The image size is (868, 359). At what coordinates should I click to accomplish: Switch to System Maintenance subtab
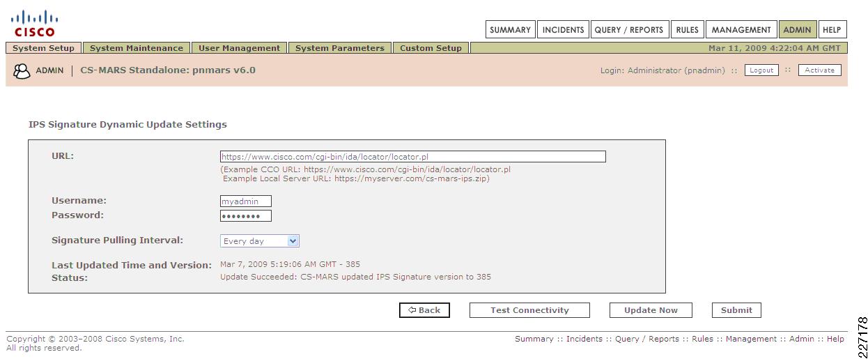pyautogui.click(x=137, y=48)
